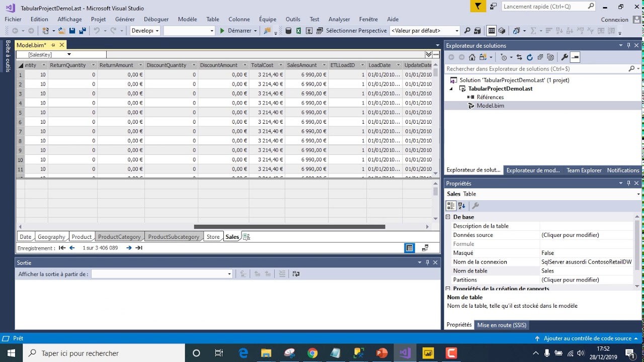Switch to diagram view
The width and height of the screenshot is (644, 362).
425,248
